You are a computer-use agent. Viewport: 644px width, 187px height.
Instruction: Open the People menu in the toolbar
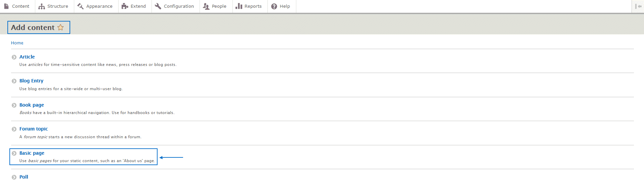point(215,6)
